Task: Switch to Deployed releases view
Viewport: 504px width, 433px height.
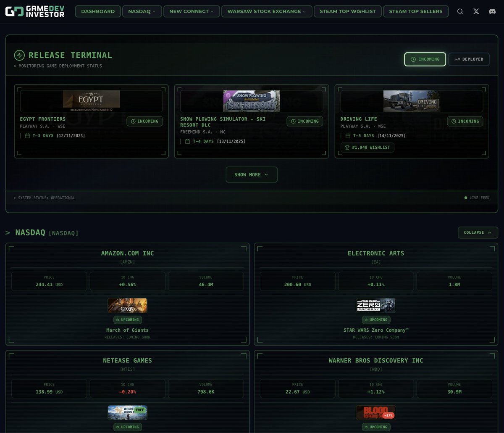Action: [x=469, y=59]
